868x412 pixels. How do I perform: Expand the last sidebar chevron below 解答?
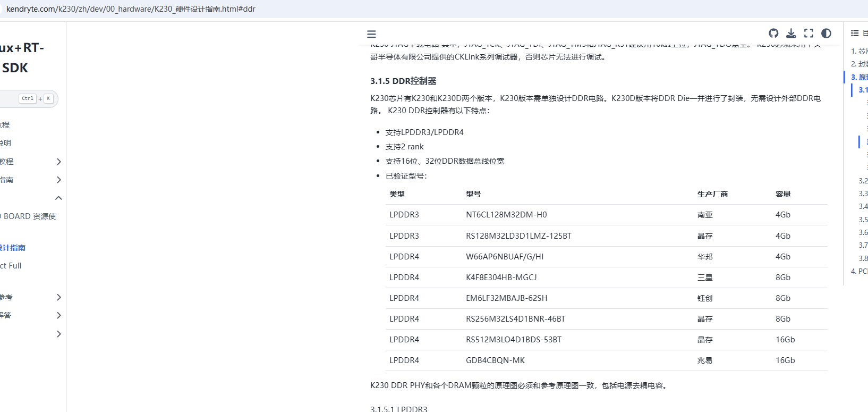[58, 334]
